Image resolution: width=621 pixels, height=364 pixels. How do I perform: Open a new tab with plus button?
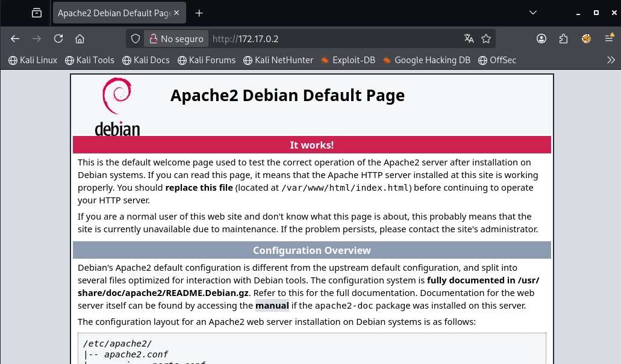[199, 13]
